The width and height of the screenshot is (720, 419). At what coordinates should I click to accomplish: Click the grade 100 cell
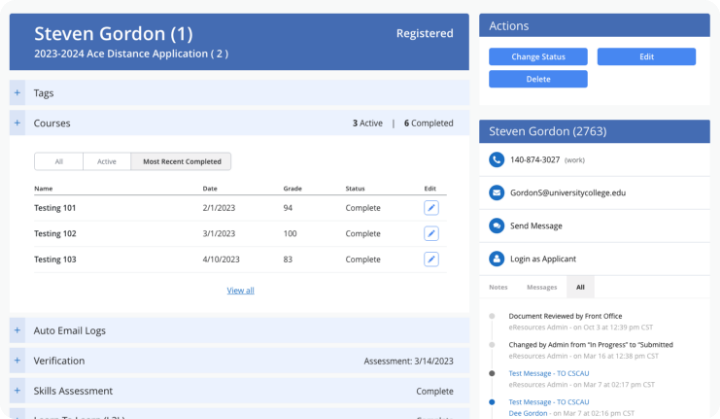[x=290, y=233]
